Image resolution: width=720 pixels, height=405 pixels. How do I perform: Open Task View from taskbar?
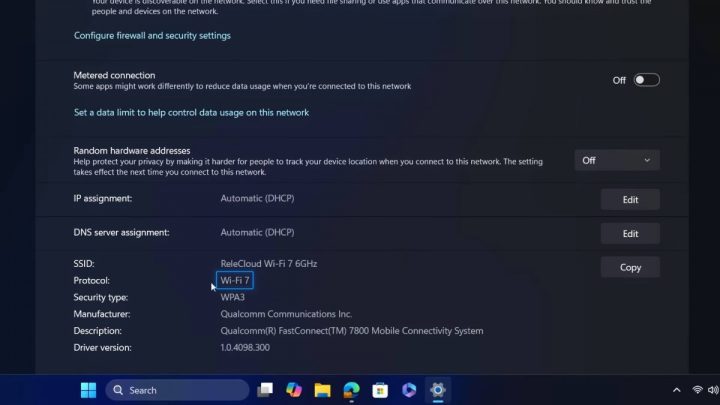(x=265, y=390)
